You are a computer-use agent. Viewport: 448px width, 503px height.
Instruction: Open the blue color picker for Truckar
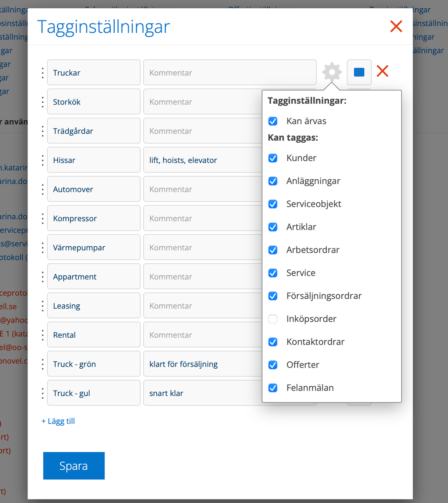359,72
